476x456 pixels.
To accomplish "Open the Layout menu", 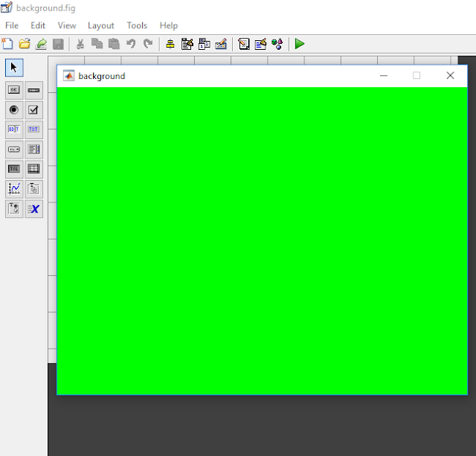I will pos(101,25).
